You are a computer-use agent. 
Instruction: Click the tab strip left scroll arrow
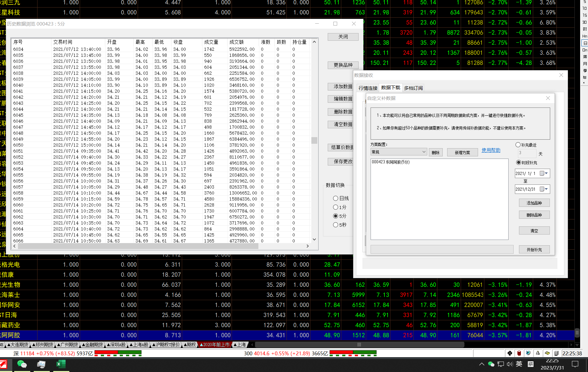tap(252, 345)
